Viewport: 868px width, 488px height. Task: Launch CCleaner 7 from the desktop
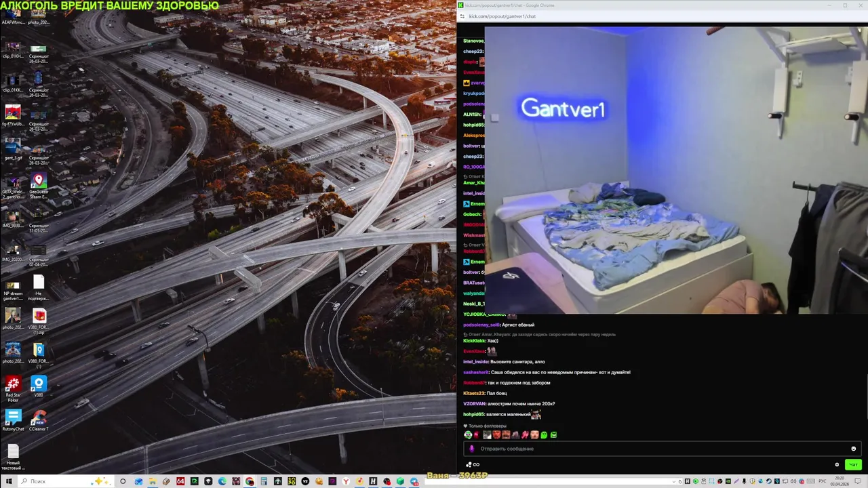click(x=39, y=421)
